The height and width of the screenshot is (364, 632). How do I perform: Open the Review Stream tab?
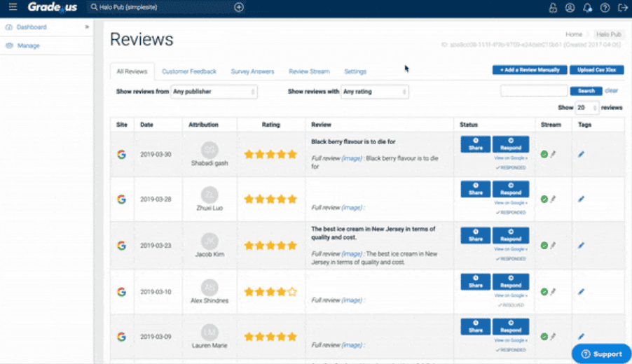click(x=309, y=71)
